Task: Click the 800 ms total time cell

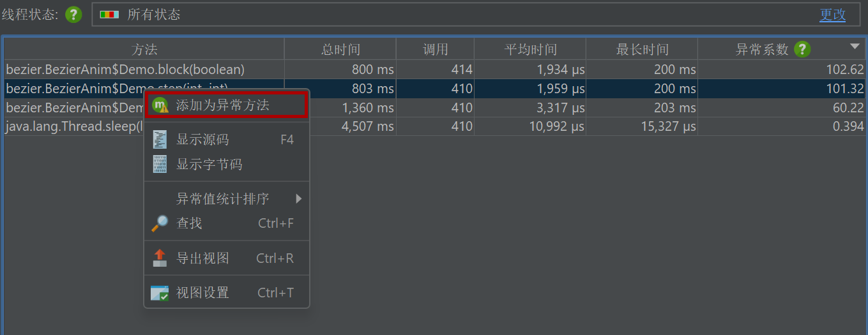Action: point(340,70)
